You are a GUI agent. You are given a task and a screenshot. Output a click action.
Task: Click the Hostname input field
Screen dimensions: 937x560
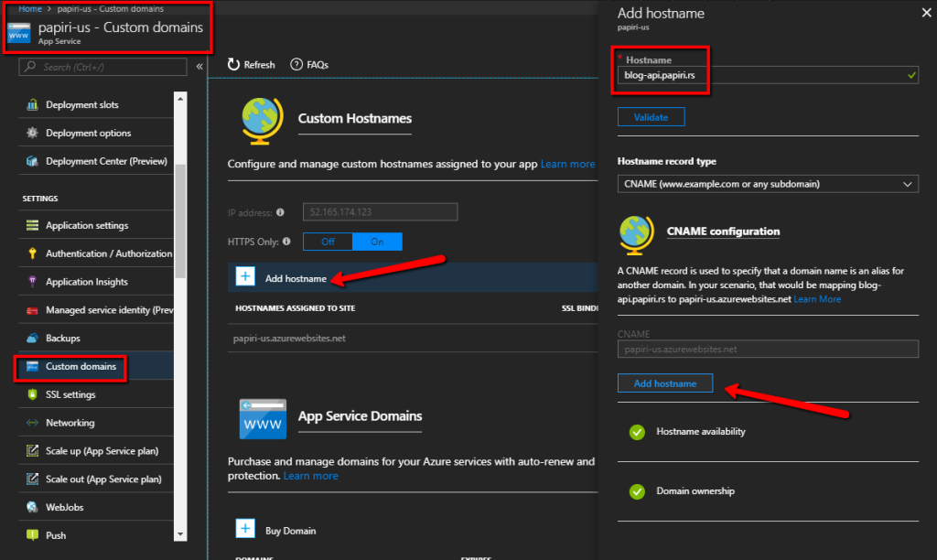(768, 75)
